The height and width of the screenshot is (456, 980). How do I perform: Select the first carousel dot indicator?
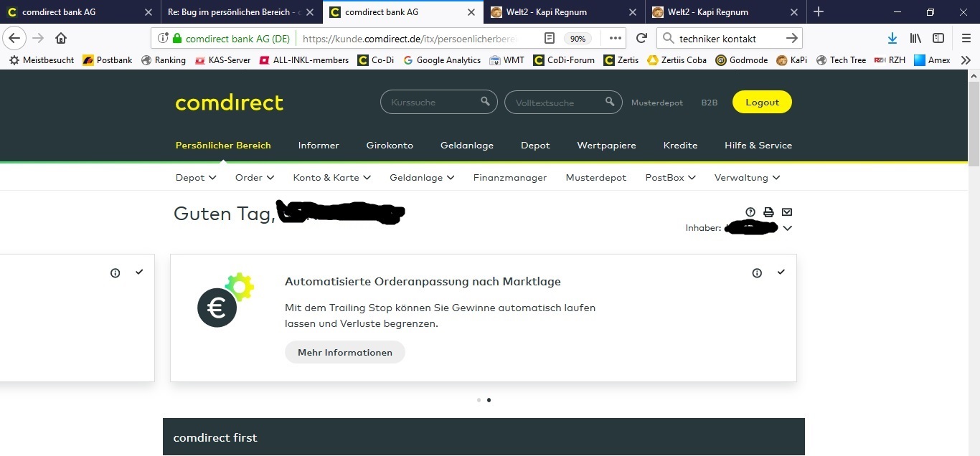479,400
